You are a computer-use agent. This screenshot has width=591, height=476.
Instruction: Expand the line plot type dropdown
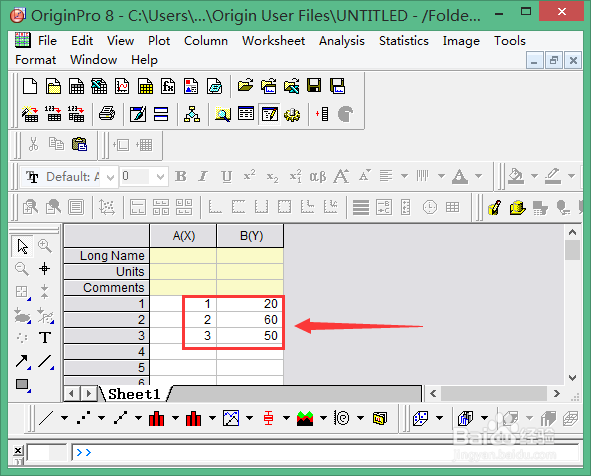tap(64, 418)
